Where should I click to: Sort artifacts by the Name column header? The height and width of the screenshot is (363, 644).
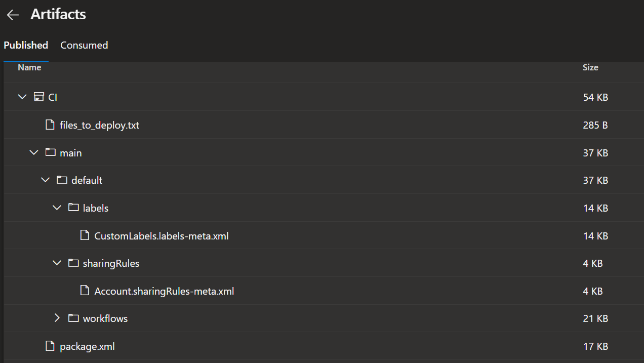(29, 67)
